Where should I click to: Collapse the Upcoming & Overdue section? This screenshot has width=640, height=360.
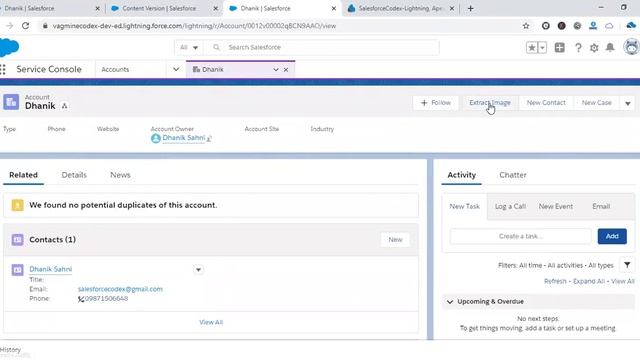click(450, 302)
